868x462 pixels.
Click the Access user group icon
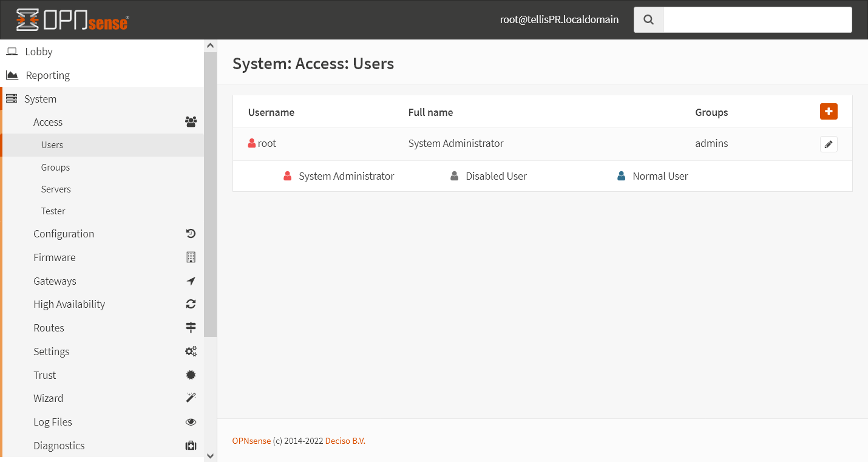(191, 121)
